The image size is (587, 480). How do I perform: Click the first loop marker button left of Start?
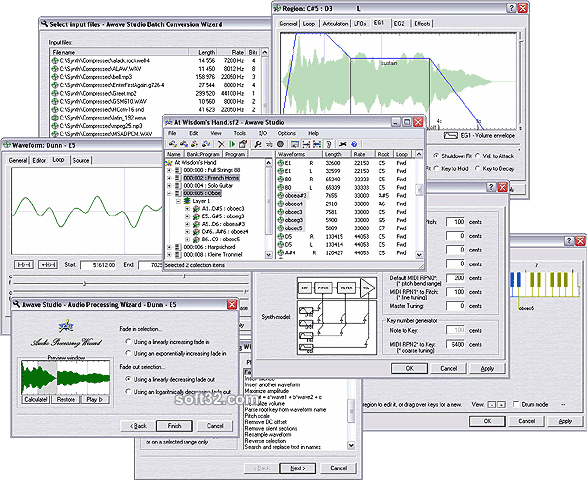[24, 265]
